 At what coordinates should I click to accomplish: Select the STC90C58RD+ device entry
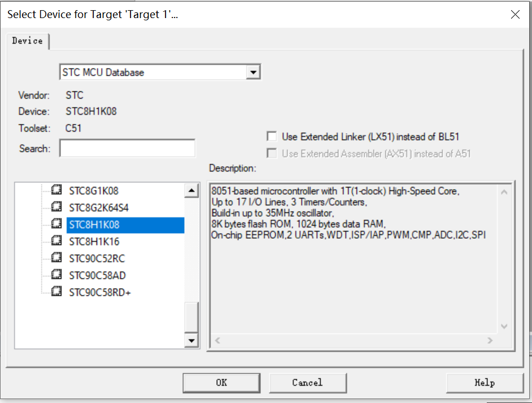coord(100,293)
